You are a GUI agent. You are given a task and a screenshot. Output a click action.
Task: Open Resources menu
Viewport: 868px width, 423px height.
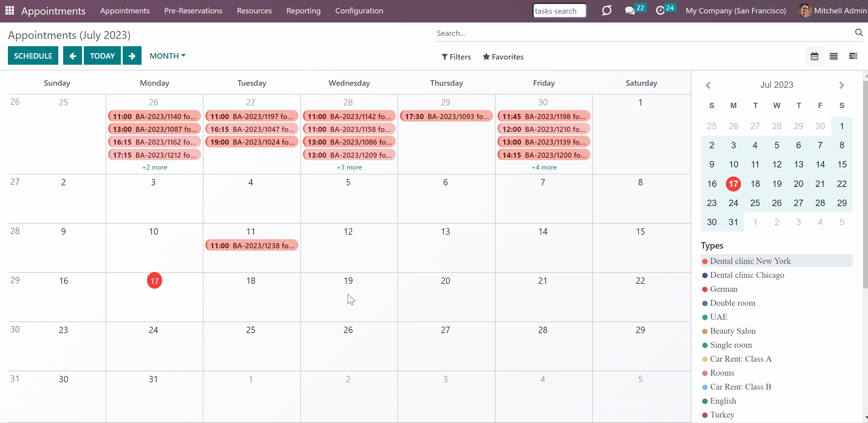tap(254, 10)
